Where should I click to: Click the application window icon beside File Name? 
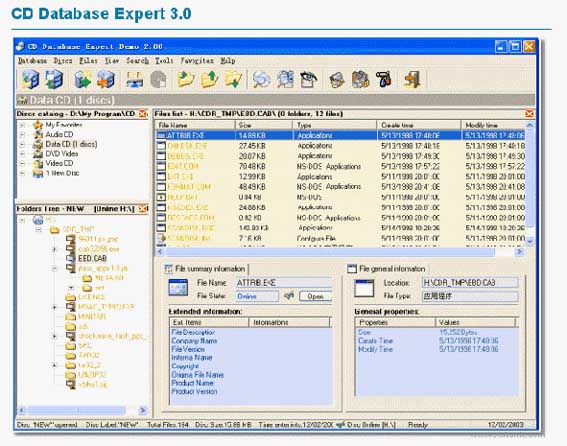point(178,288)
